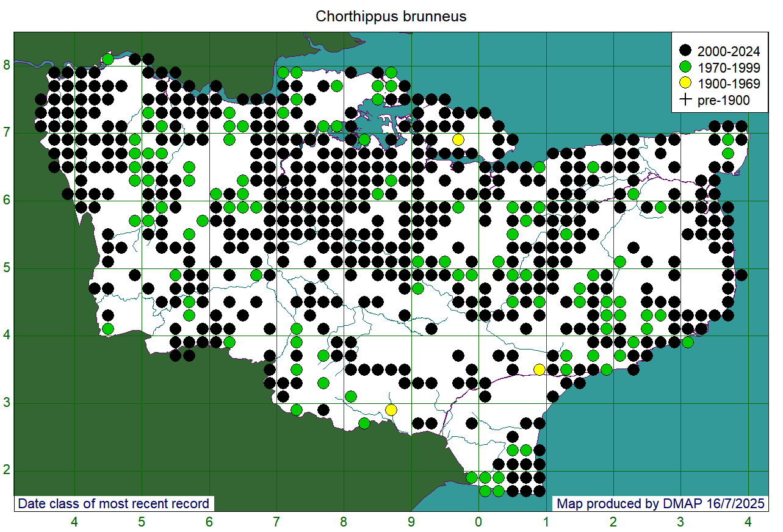
Task: Click the left axis grid label 8
Action: (6, 65)
